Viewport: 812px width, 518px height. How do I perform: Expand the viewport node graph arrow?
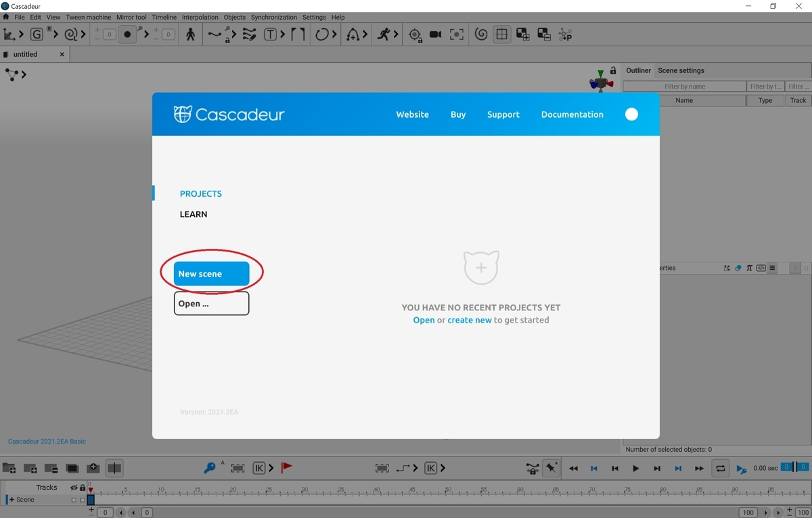pyautogui.click(x=24, y=74)
